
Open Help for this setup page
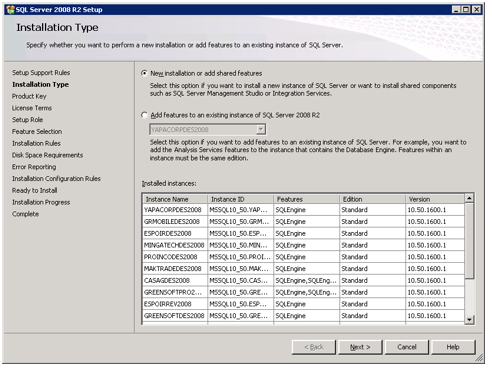tap(453, 347)
